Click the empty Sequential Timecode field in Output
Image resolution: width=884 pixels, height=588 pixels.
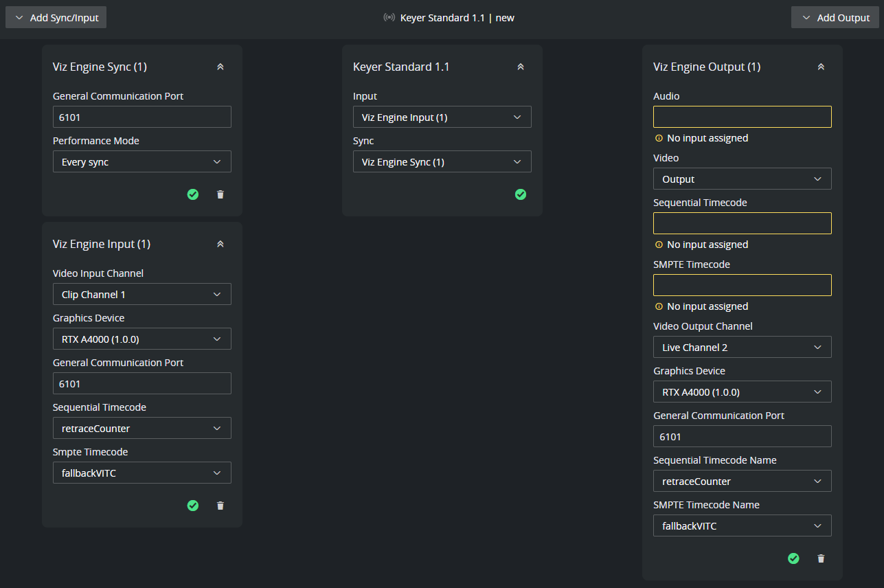(743, 224)
